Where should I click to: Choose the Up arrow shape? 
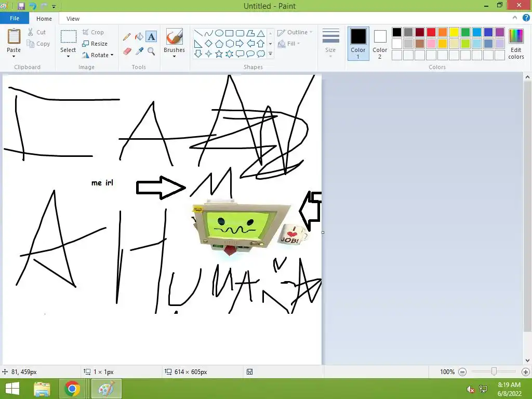[x=261, y=44]
